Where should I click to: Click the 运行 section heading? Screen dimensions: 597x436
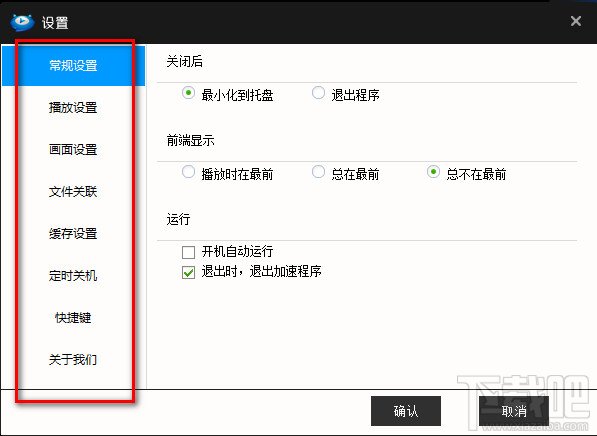[178, 219]
